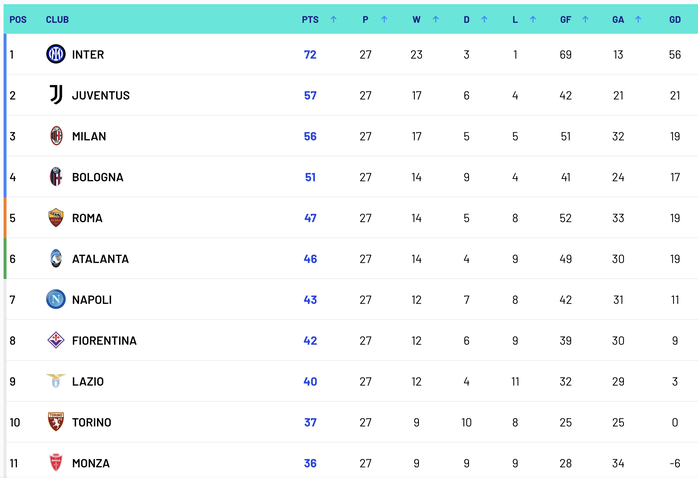Select the Bologna club badge

coord(56,177)
